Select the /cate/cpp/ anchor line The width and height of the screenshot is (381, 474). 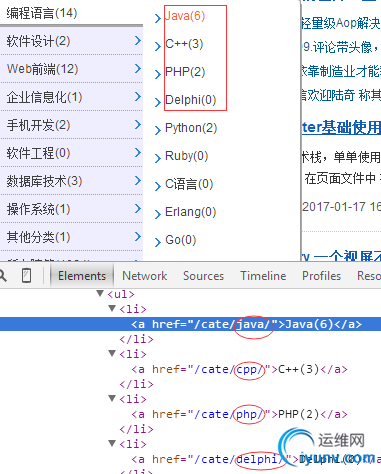click(239, 369)
